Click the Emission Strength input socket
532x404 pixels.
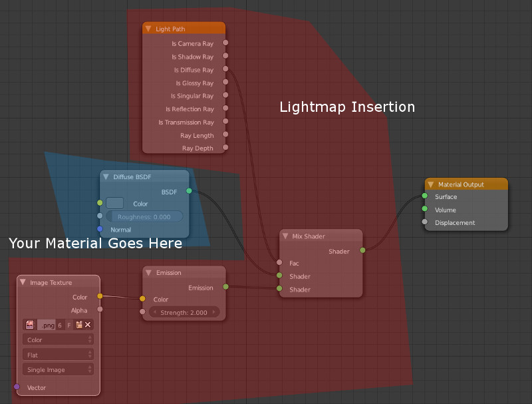[142, 311]
